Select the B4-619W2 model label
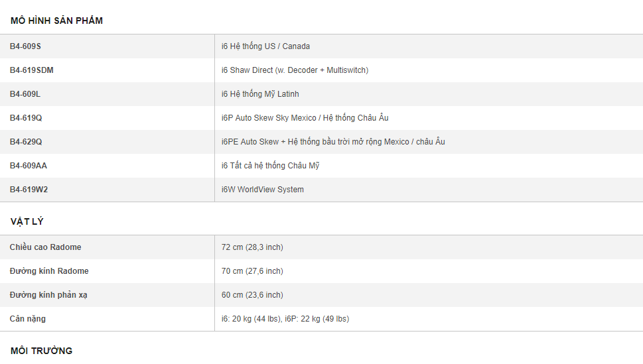 pos(29,190)
